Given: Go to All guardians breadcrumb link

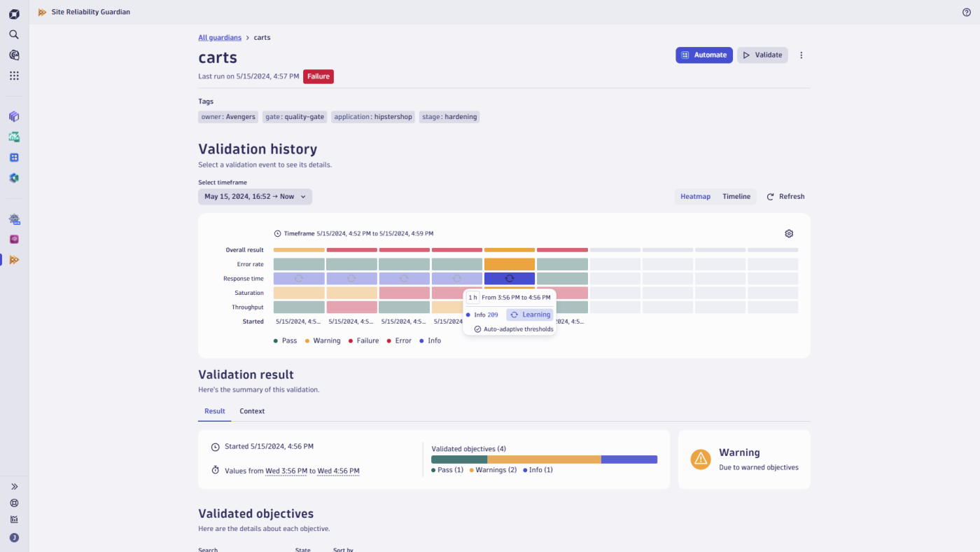Looking at the screenshot, I should pos(220,38).
